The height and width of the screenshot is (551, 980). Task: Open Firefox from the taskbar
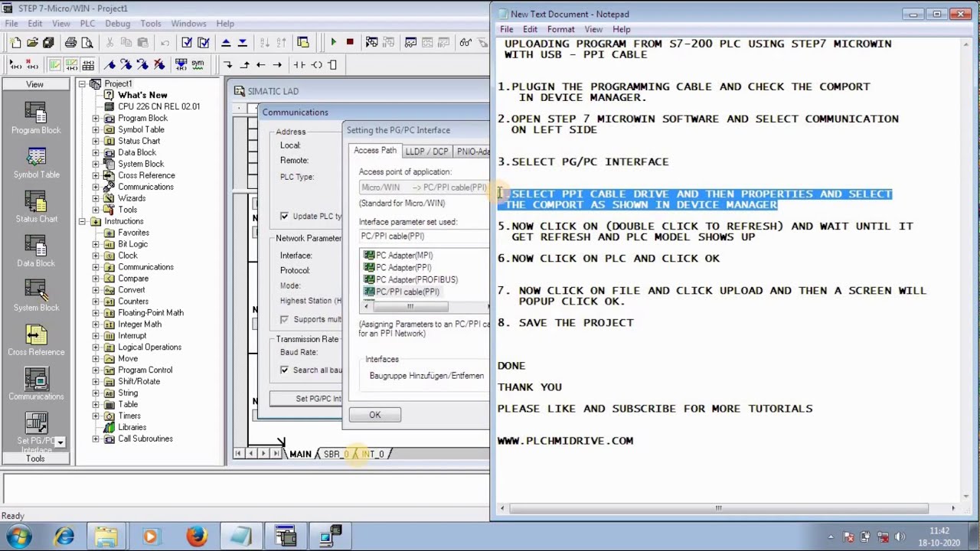click(196, 536)
